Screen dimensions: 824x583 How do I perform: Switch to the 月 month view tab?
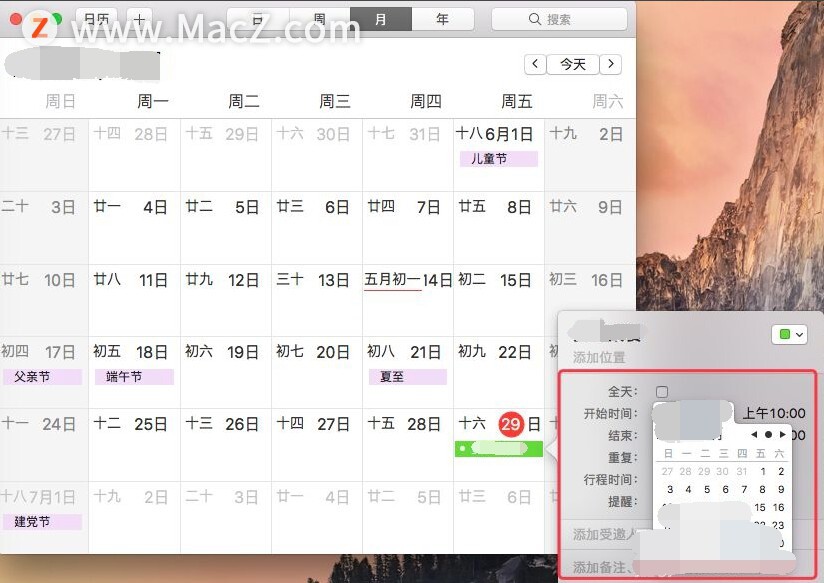click(381, 19)
